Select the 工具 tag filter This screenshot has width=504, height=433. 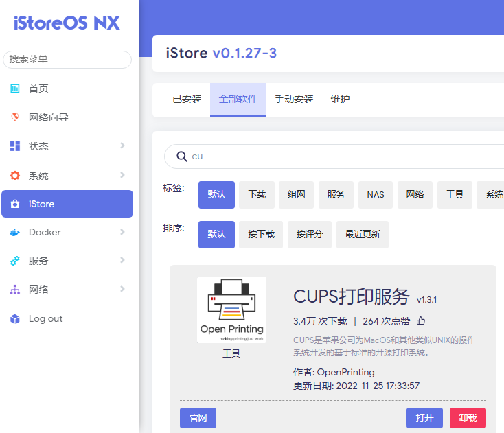tap(455, 195)
